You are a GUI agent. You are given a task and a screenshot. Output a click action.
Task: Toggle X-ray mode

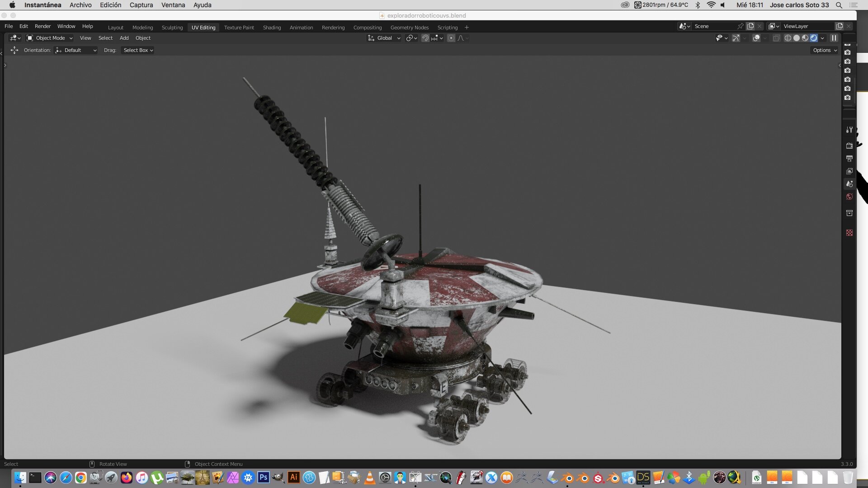[x=776, y=38]
